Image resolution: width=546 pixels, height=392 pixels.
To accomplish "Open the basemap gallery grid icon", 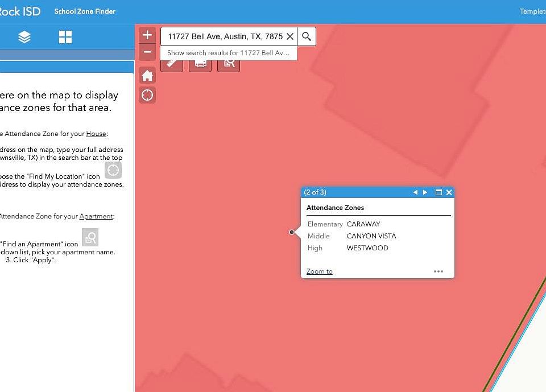I will [65, 36].
